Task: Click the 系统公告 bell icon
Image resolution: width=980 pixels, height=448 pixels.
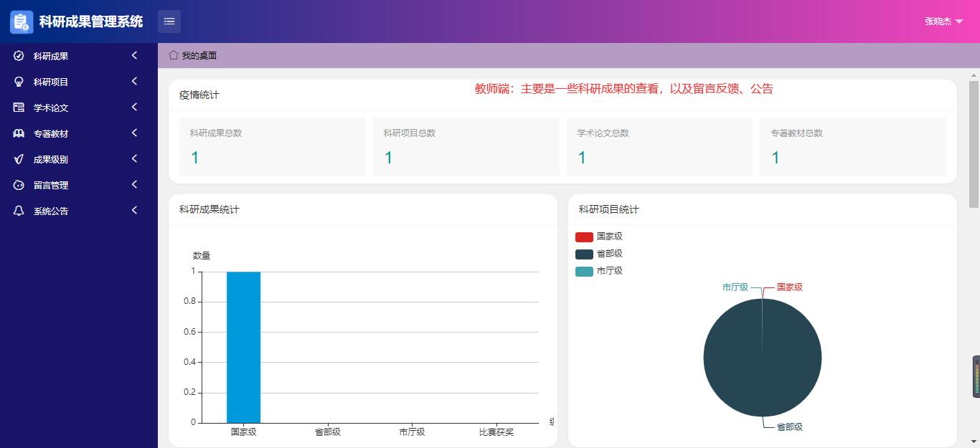Action: 19,211
